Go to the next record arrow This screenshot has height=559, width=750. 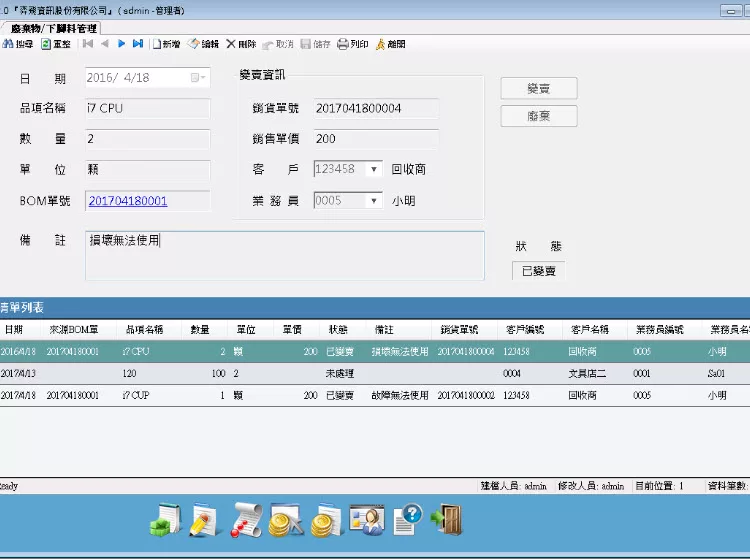click(121, 44)
